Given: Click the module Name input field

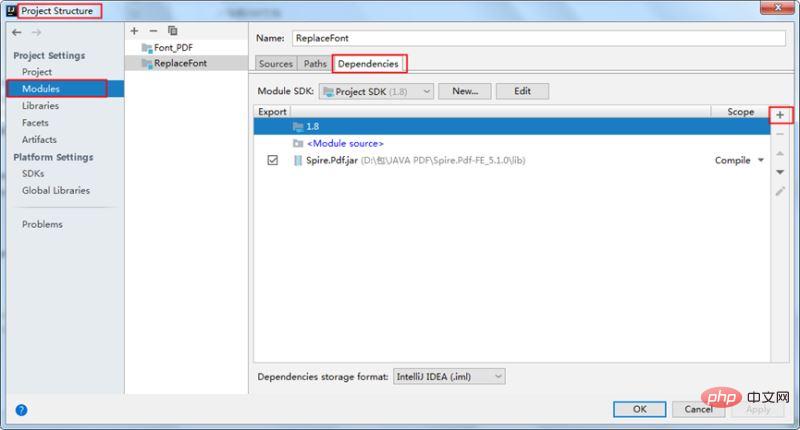Looking at the screenshot, I should coord(539,38).
